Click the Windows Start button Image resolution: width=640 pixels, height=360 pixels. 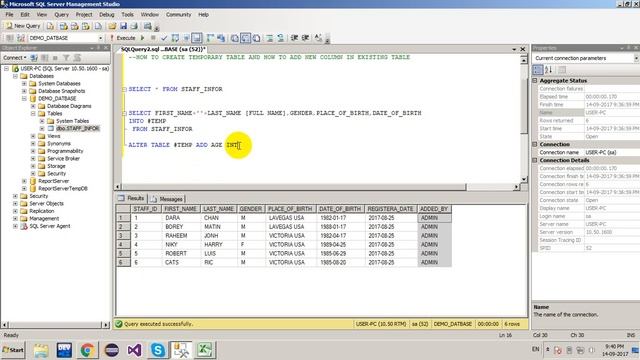click(13, 350)
